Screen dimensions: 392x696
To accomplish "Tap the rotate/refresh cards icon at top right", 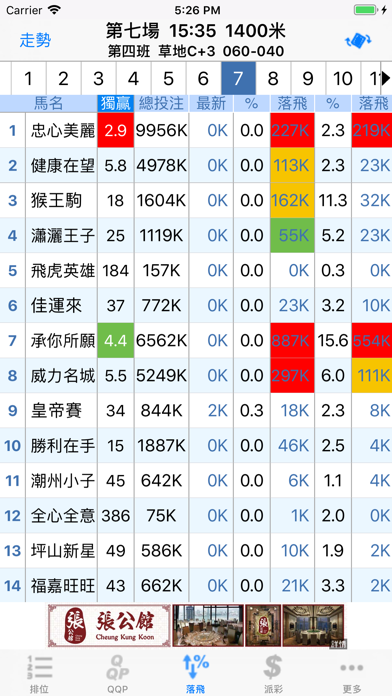I will tap(358, 41).
